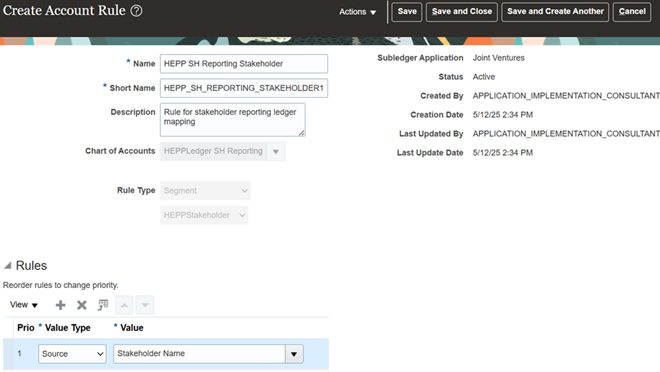Cancel the account rule creation
Screen dimensions: 660x372
coord(632,12)
